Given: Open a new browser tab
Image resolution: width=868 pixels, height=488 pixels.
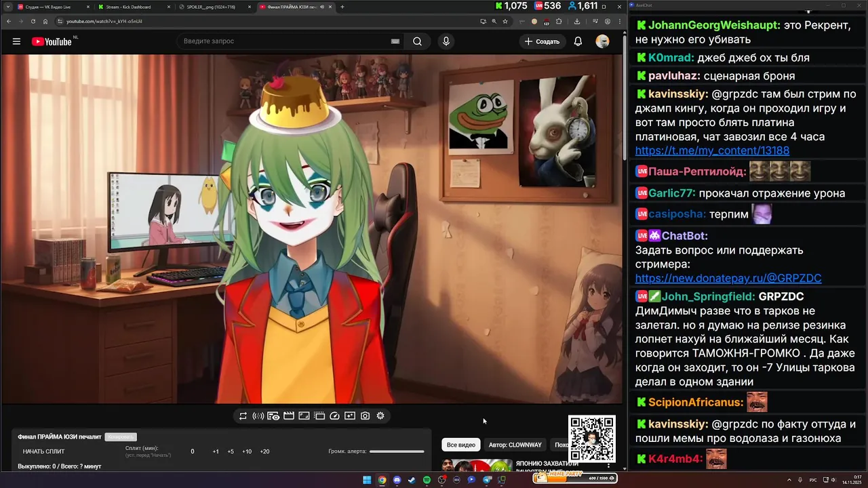Looking at the screenshot, I should [342, 7].
